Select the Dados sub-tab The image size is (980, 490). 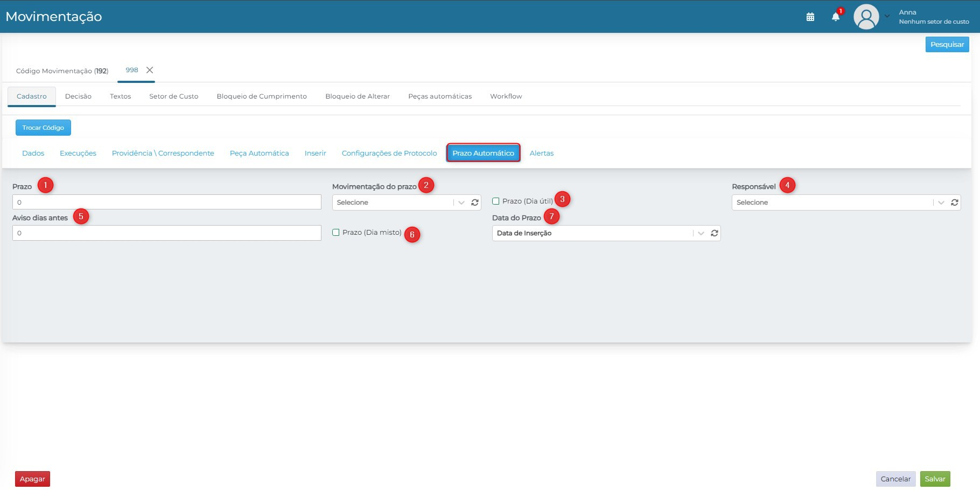pyautogui.click(x=33, y=153)
